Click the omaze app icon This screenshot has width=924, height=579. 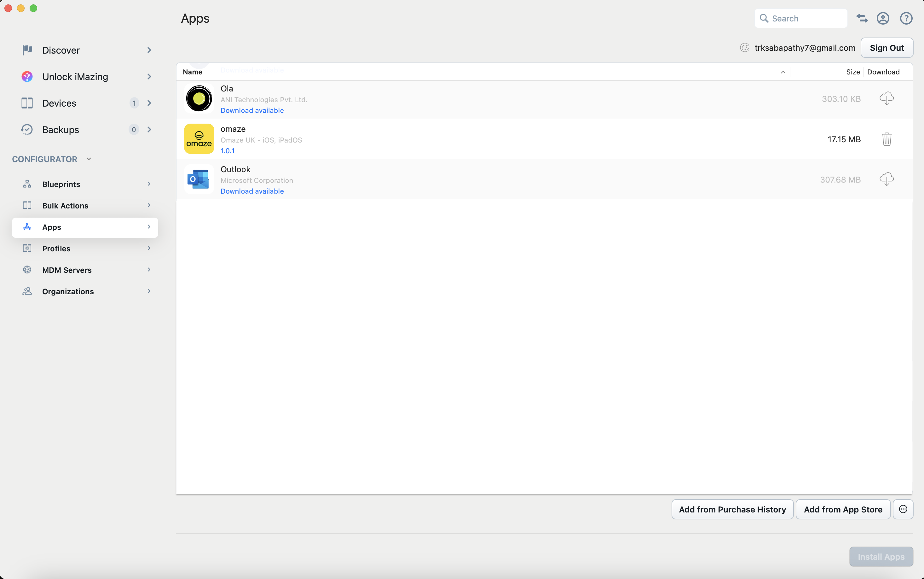pyautogui.click(x=199, y=139)
